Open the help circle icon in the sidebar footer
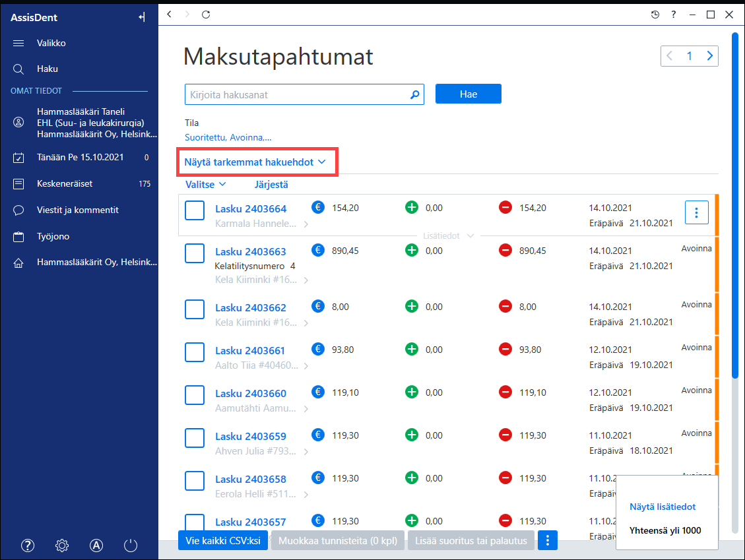 pos(28,545)
